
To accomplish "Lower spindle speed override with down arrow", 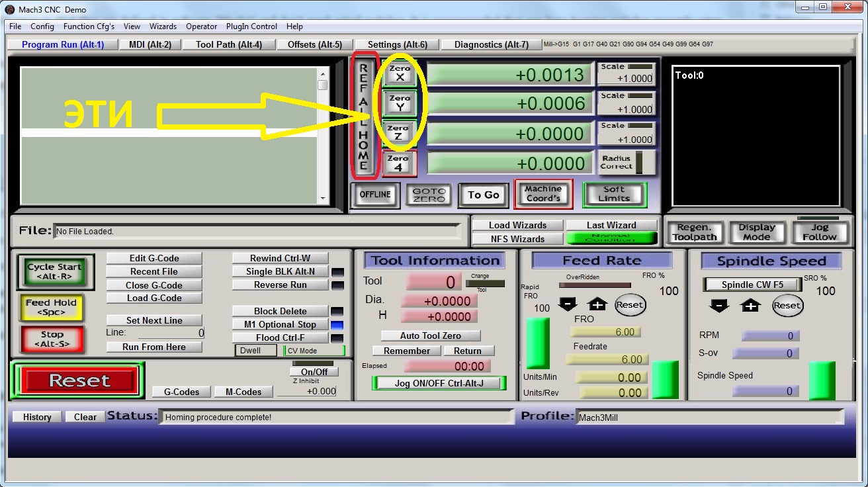I will tap(720, 305).
